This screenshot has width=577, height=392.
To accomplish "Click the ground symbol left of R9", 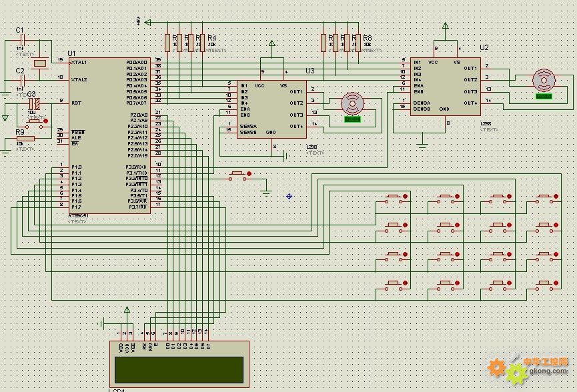I will pyautogui.click(x=5, y=151).
